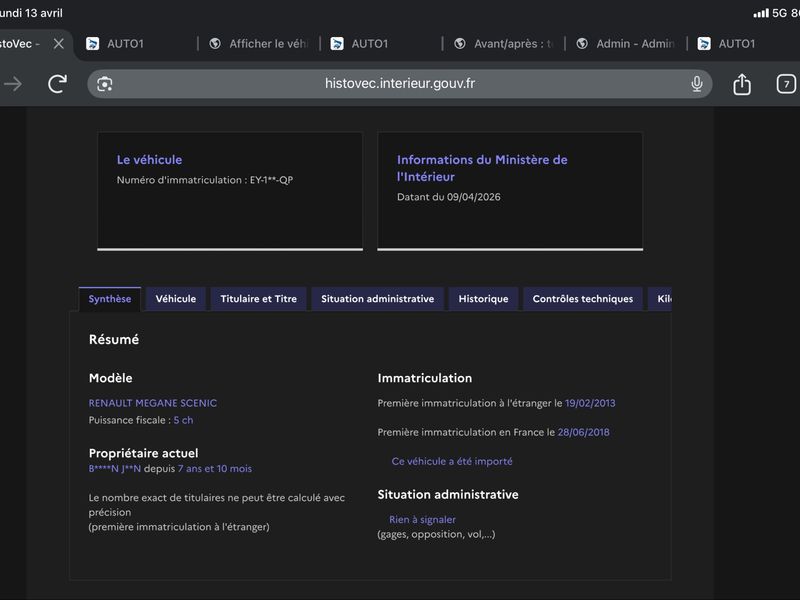Screen dimensions: 800x600
Task: Select the Synthèse tab
Action: point(110,299)
